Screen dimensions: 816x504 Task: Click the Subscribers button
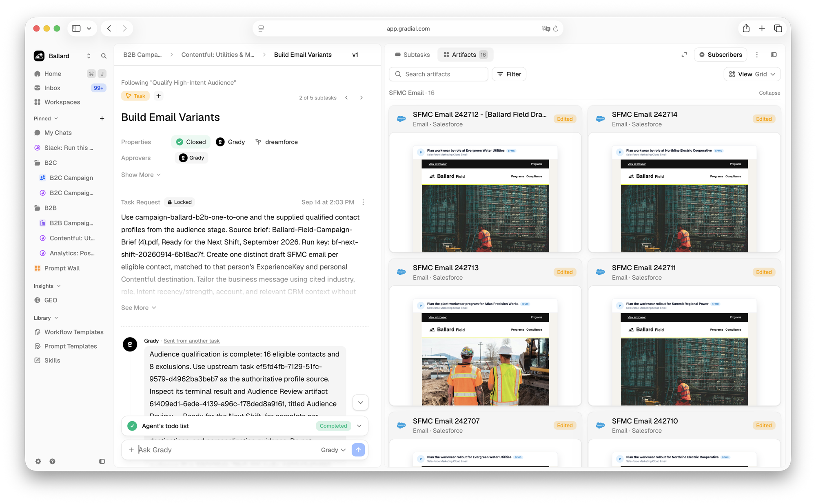(x=721, y=55)
